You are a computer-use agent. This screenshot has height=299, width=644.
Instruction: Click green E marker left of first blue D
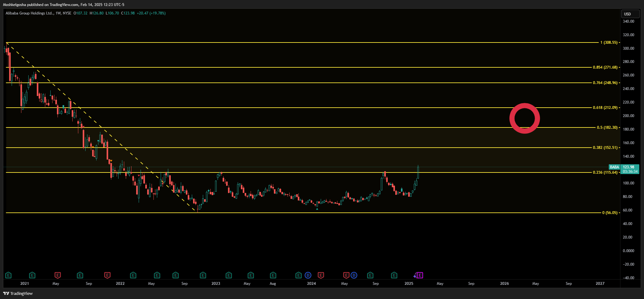coord(298,275)
